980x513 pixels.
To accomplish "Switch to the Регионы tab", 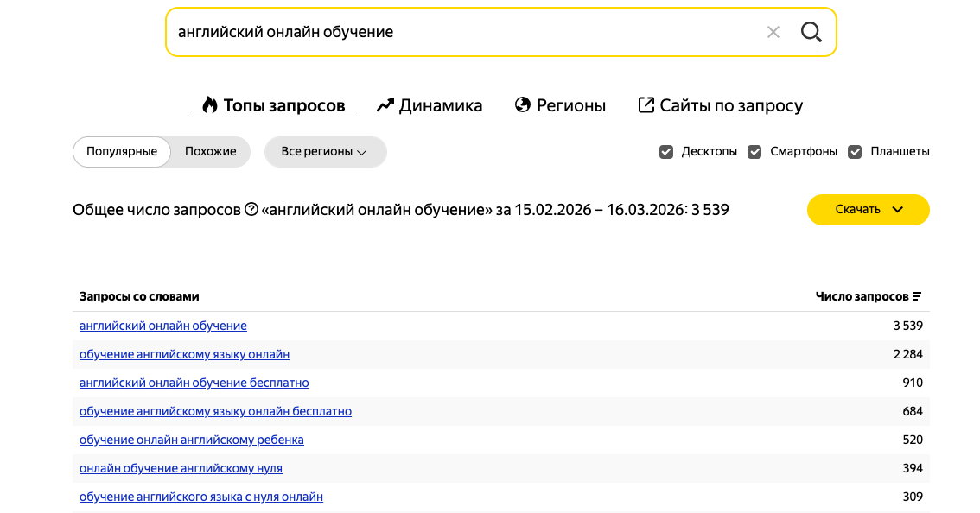I will 560,105.
